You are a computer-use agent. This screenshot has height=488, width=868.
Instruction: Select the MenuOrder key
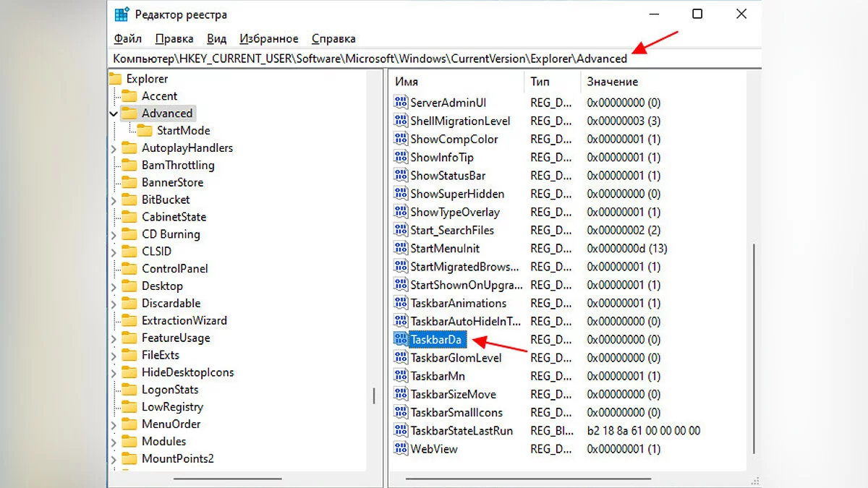pyautogui.click(x=171, y=424)
